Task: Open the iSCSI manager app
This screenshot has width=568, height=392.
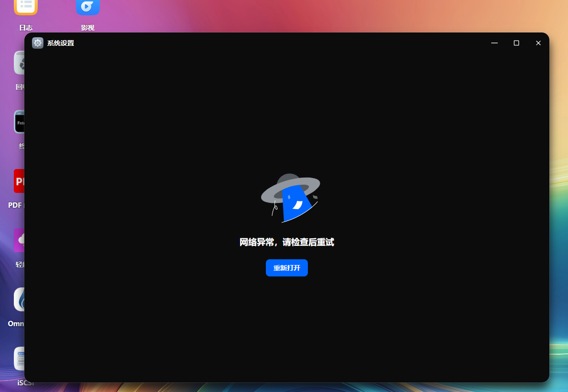Action: (19, 359)
